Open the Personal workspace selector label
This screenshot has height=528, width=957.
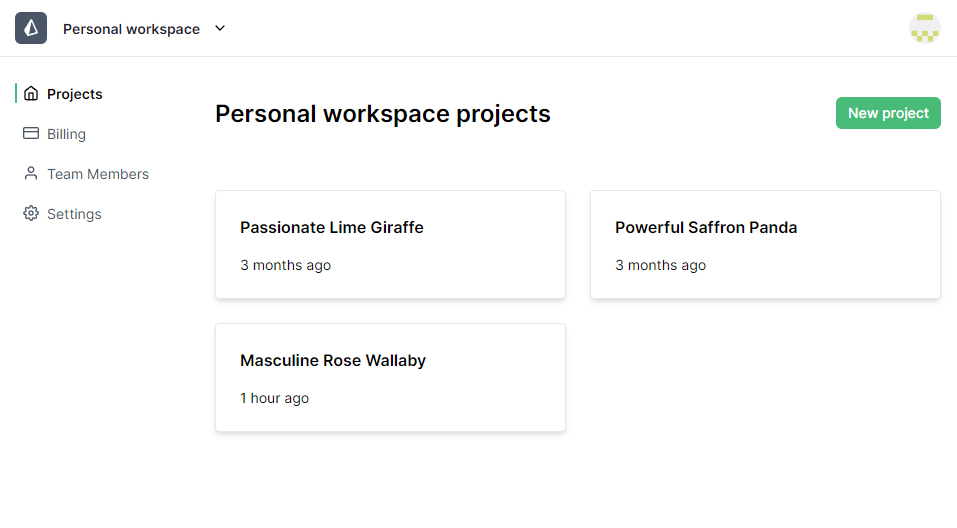pyautogui.click(x=131, y=29)
